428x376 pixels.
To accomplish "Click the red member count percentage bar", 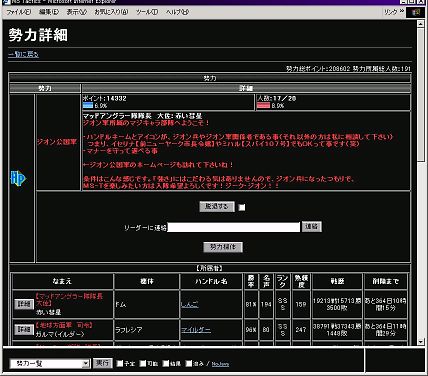I will tap(263, 106).
